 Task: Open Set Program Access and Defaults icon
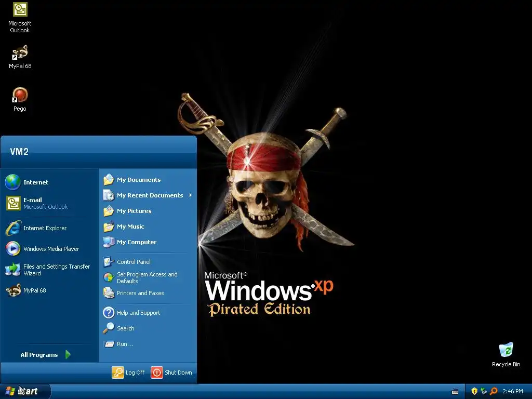[x=109, y=277]
